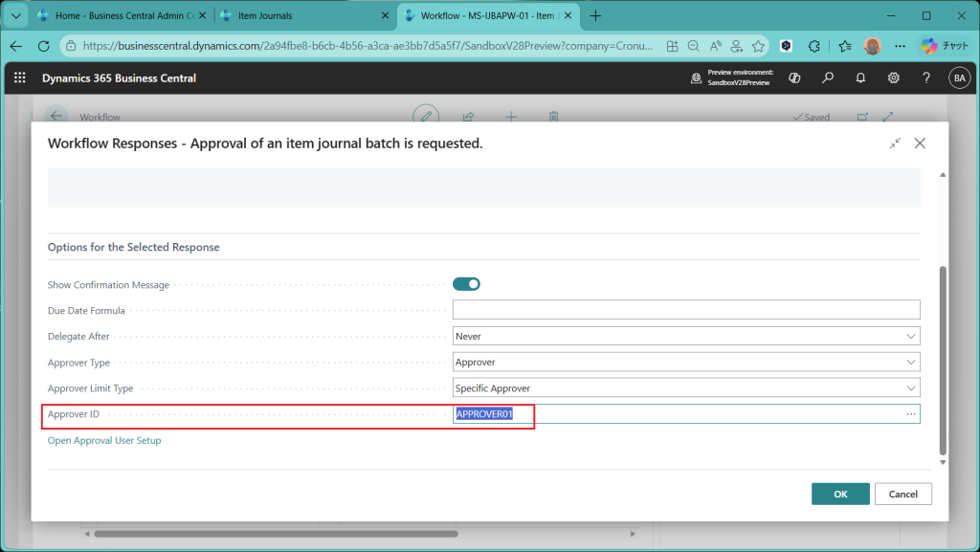
Task: Open the Tell Me search magnifier
Action: 828,78
